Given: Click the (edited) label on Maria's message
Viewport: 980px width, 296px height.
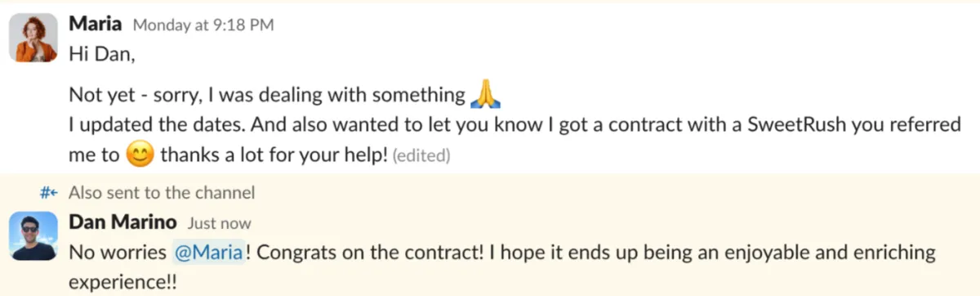Looking at the screenshot, I should pos(421,155).
